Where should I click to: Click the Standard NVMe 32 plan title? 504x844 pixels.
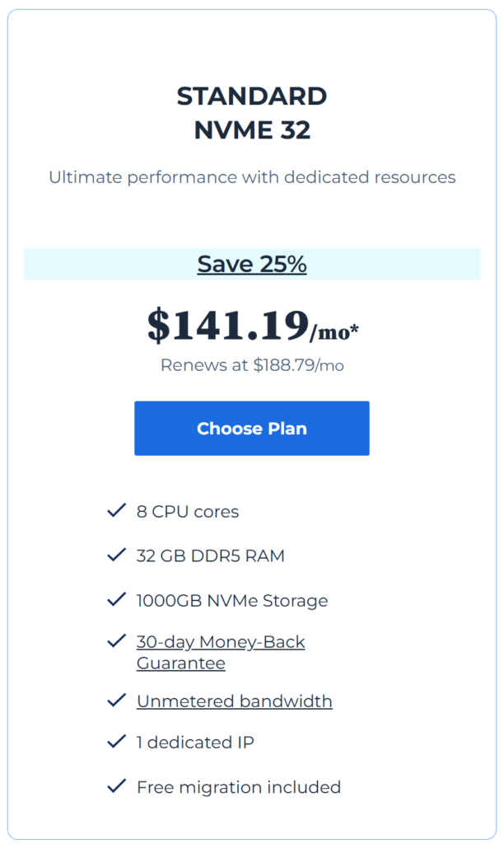click(252, 113)
